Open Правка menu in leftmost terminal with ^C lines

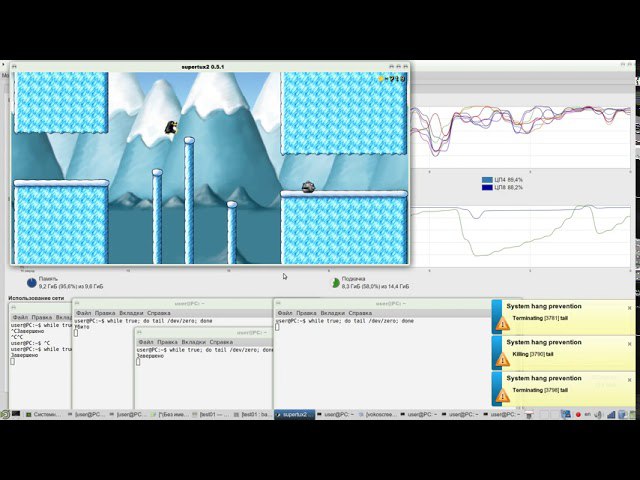[x=42, y=317]
